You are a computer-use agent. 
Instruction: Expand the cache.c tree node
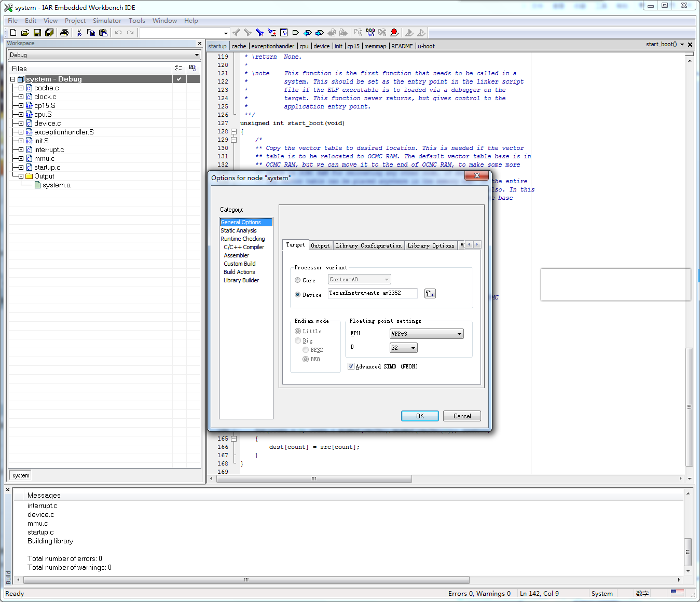(x=21, y=88)
